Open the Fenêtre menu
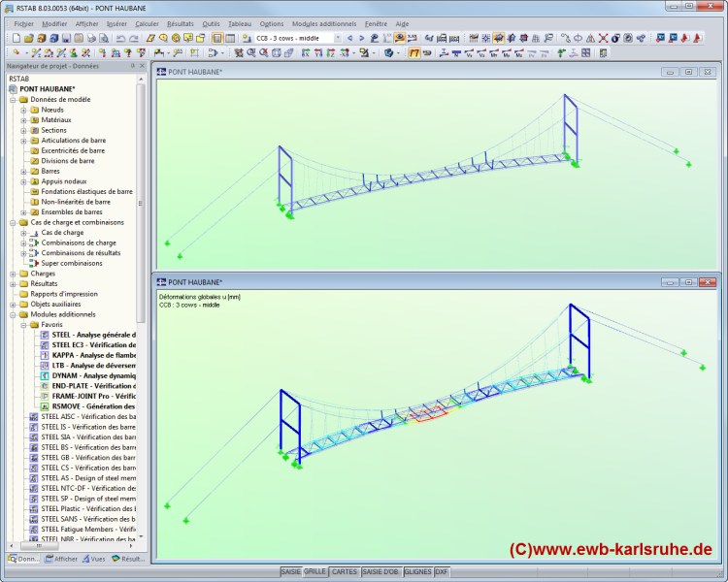The height and width of the screenshot is (582, 728). 376,23
